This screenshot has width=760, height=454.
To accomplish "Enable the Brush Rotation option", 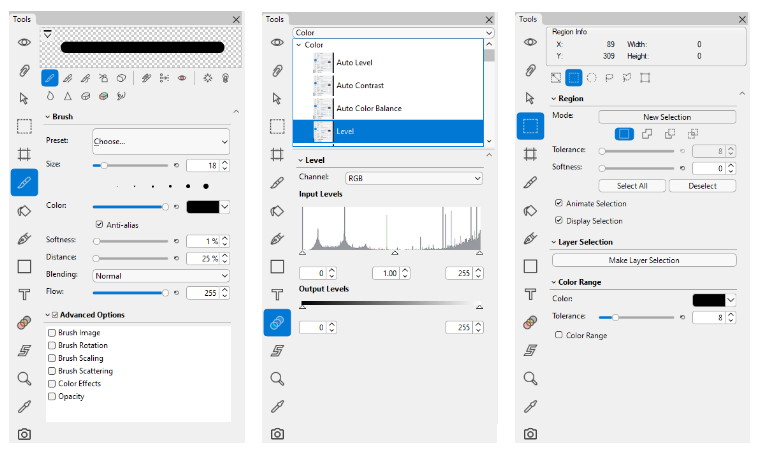I will [x=52, y=345].
